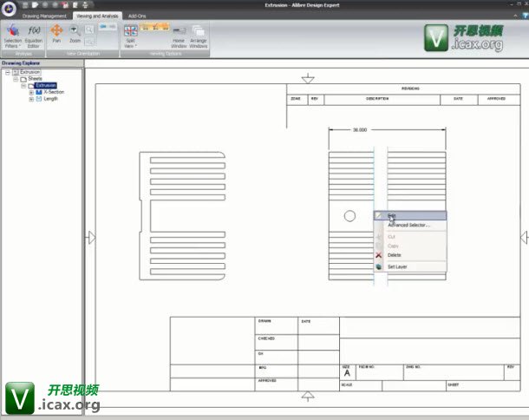Switch to the Drawing Management tab
This screenshot has width=529, height=420.
[43, 16]
